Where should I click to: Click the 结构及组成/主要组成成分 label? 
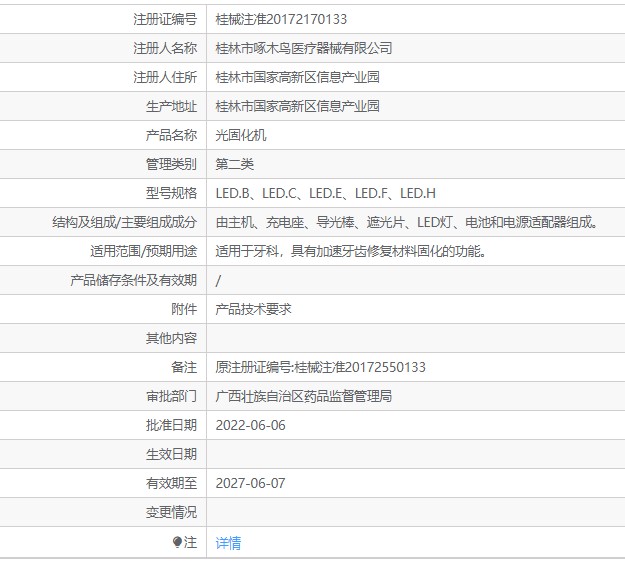(x=124, y=222)
